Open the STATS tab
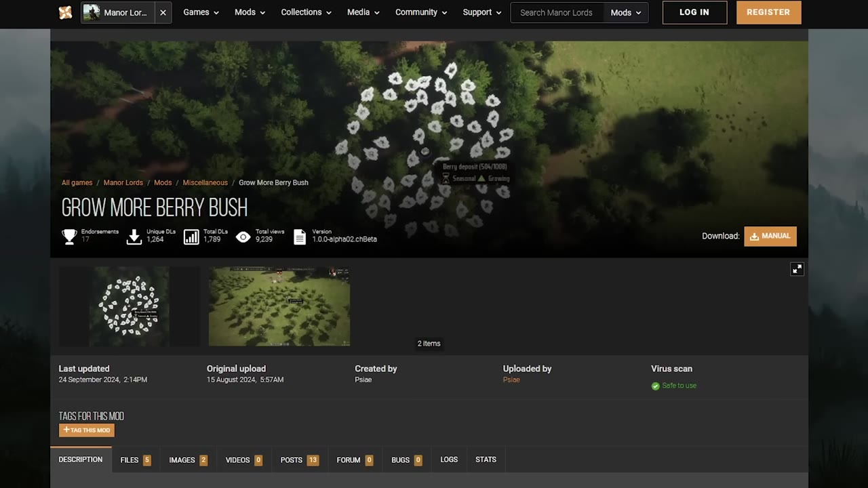This screenshot has height=488, width=868. point(486,460)
